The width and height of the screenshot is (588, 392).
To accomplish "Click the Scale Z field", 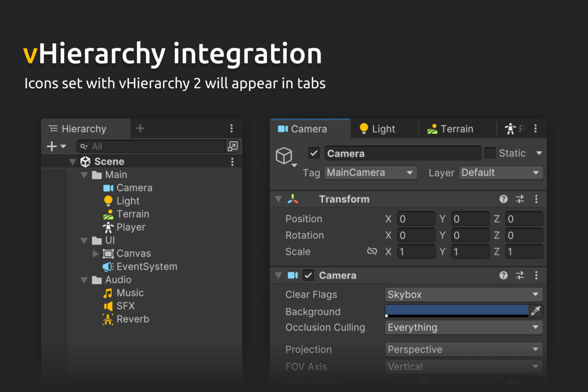I will coord(524,251).
